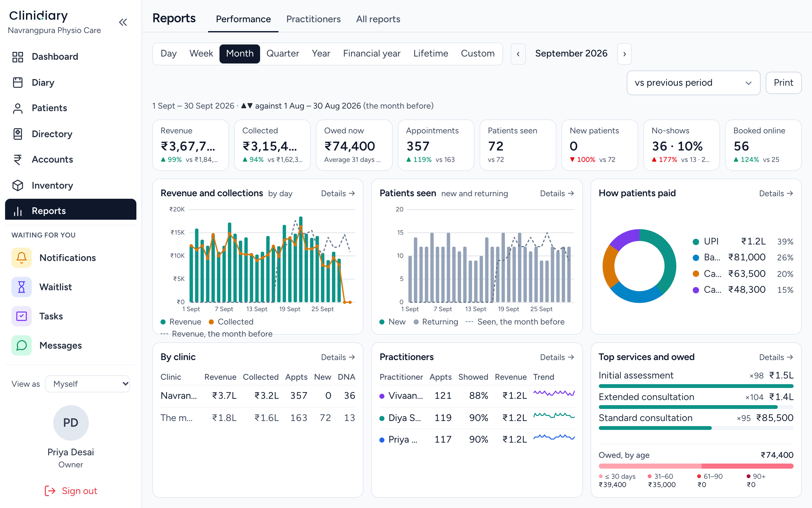812x508 pixels.
Task: Go to the previous month
Action: (x=518, y=54)
